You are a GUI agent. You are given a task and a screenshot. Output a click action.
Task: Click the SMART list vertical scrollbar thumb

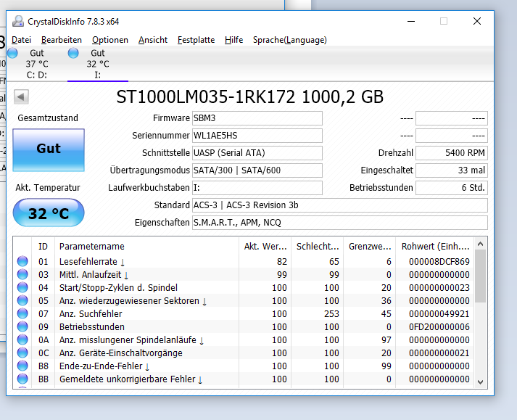coord(481,276)
